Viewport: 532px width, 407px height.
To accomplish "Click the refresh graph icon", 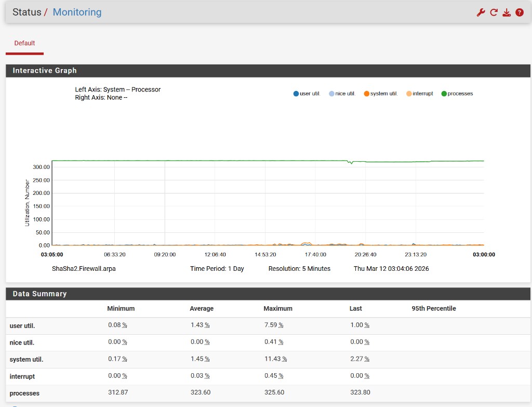I will [494, 12].
